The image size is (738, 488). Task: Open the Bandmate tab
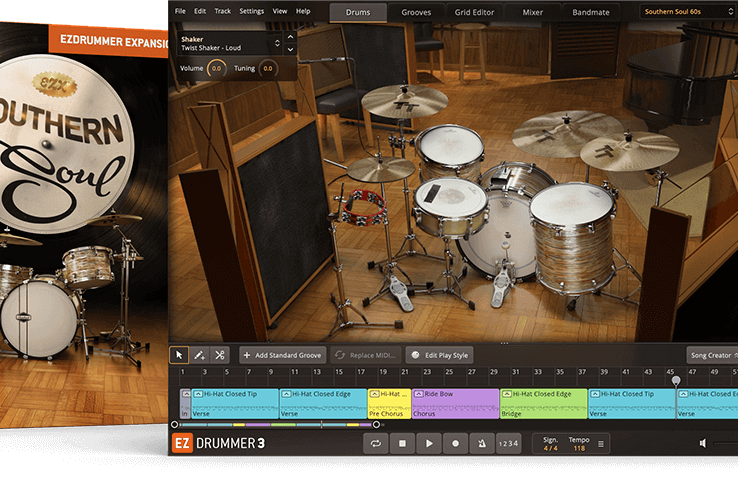click(x=591, y=12)
